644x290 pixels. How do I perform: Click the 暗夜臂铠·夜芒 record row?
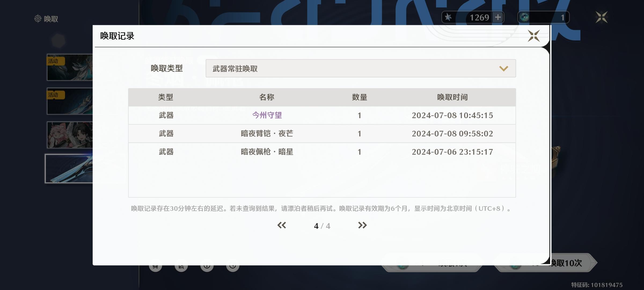click(267, 134)
